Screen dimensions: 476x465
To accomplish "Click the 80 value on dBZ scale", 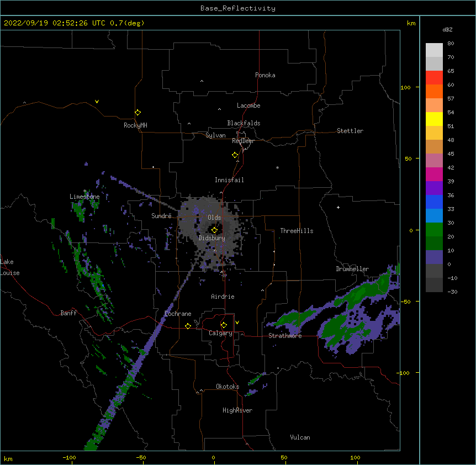I will (451, 44).
